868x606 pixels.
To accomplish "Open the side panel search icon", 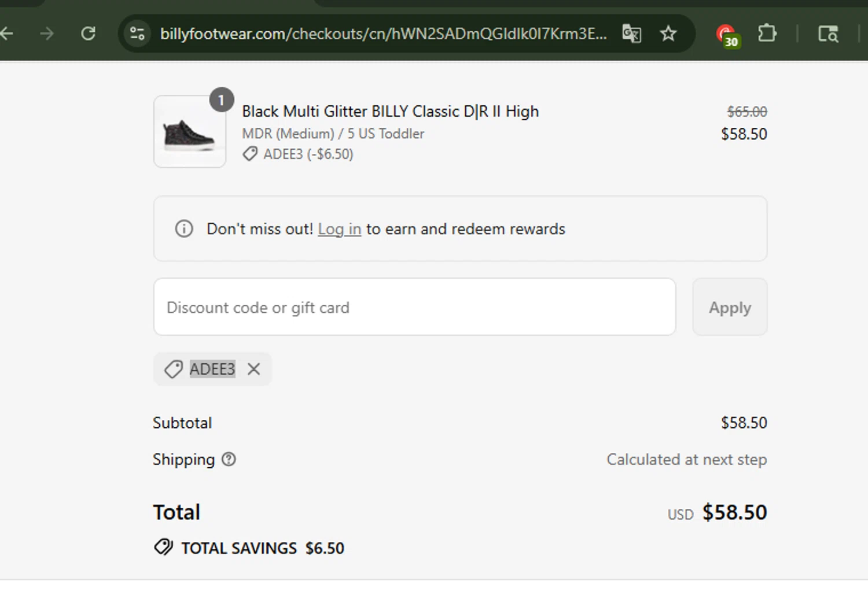I will click(x=828, y=34).
